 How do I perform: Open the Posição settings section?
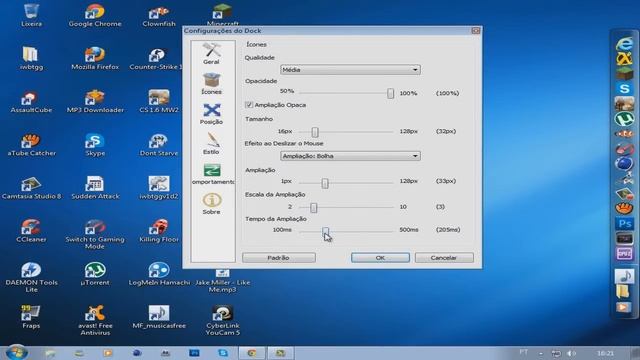pyautogui.click(x=211, y=114)
